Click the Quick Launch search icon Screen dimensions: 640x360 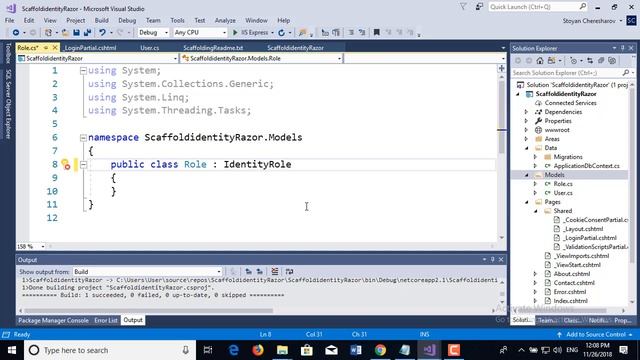point(582,7)
